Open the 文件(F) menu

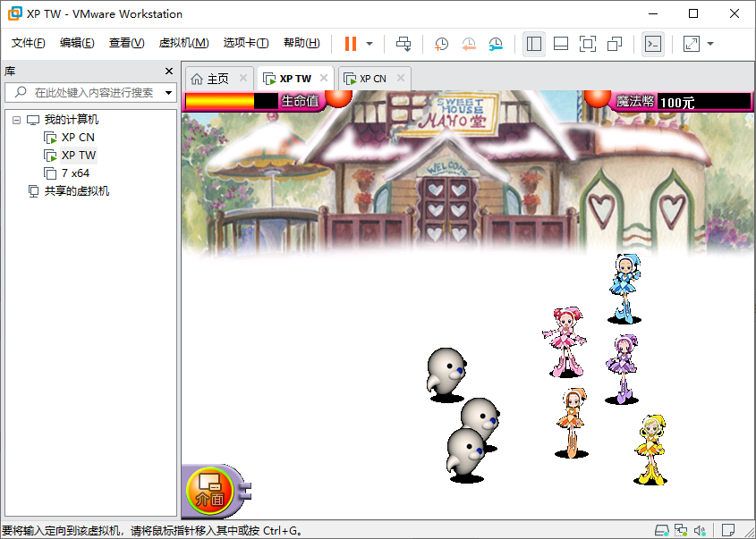[28, 43]
